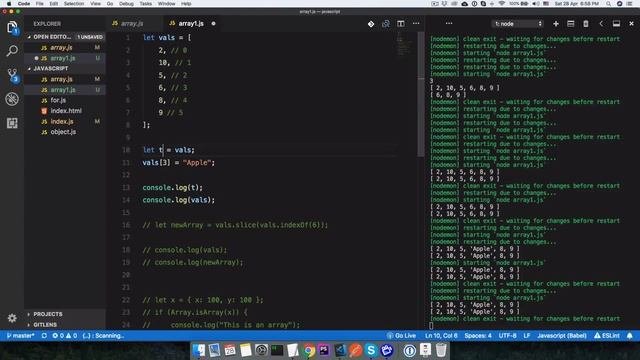The height and width of the screenshot is (360, 640).
Task: Click Ln 10, Col 6 in status bar
Action: click(x=441, y=336)
